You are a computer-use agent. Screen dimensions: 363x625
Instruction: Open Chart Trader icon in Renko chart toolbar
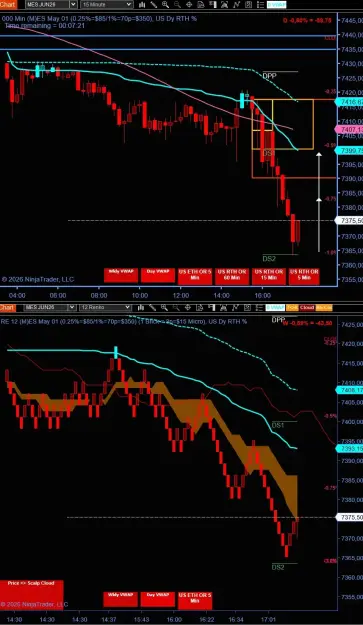tap(211, 307)
